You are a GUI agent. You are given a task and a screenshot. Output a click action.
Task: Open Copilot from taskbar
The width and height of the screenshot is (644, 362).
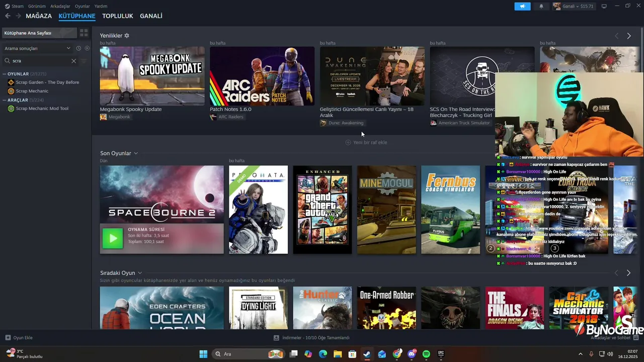(x=308, y=354)
